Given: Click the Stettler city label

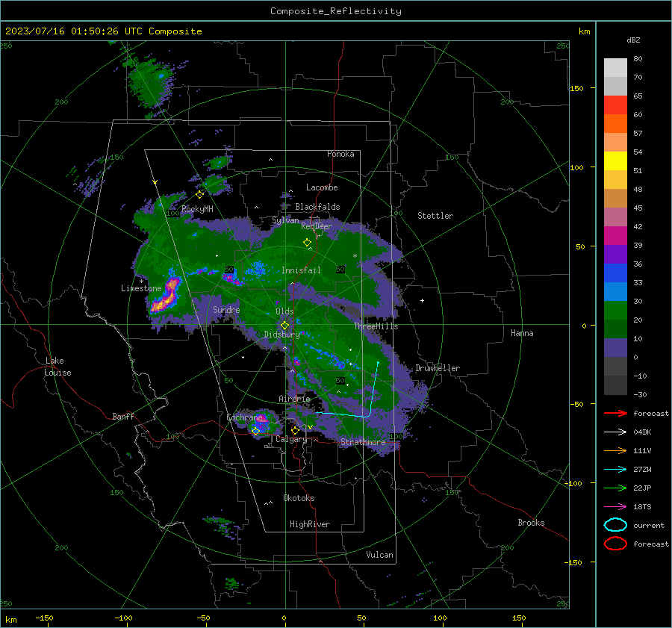Looking at the screenshot, I should coord(435,216).
